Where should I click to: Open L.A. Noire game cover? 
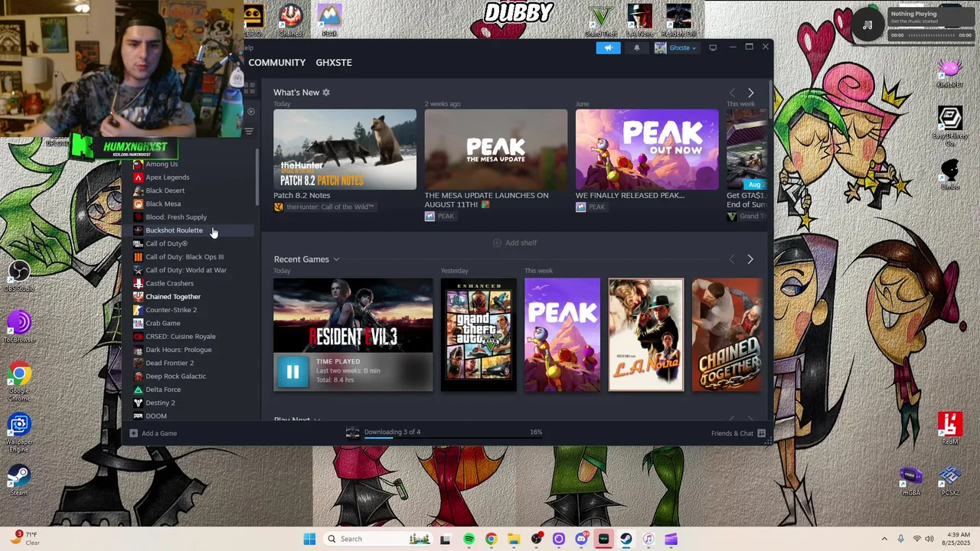click(x=646, y=335)
